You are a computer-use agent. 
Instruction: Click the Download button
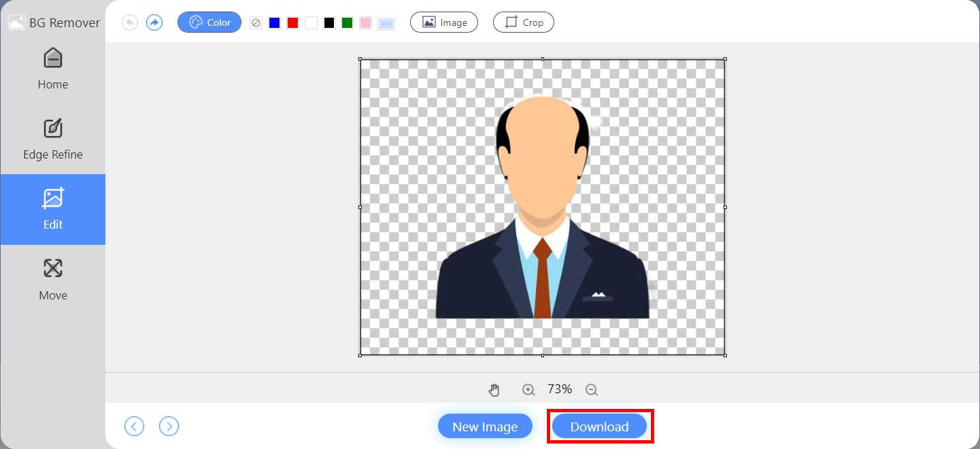coord(599,427)
